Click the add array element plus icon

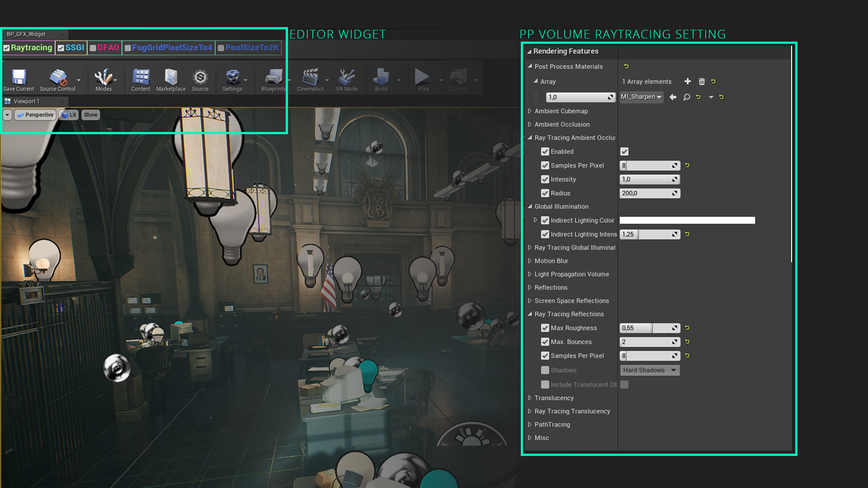(688, 81)
